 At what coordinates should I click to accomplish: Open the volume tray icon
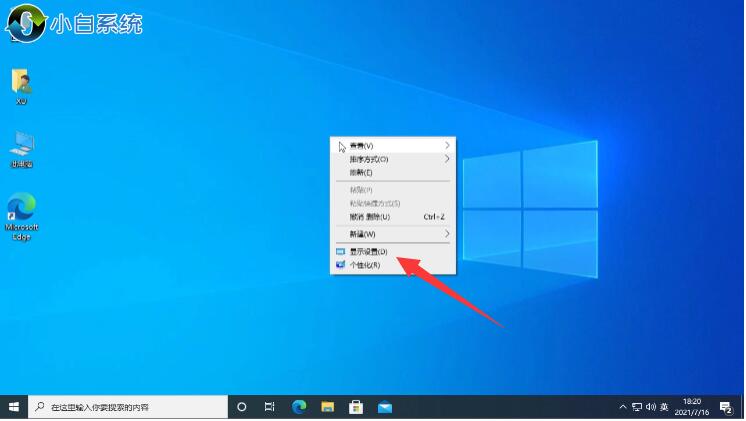651,407
